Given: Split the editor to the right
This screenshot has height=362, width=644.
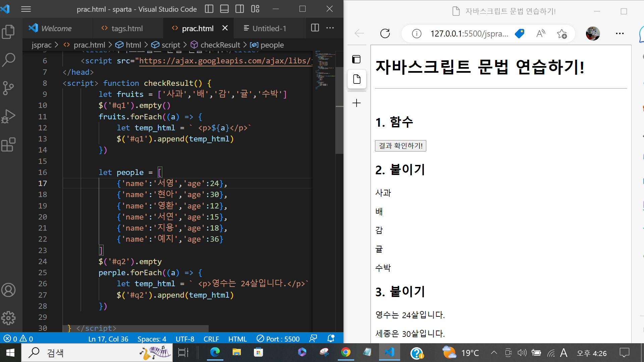Looking at the screenshot, I should pyautogui.click(x=315, y=28).
